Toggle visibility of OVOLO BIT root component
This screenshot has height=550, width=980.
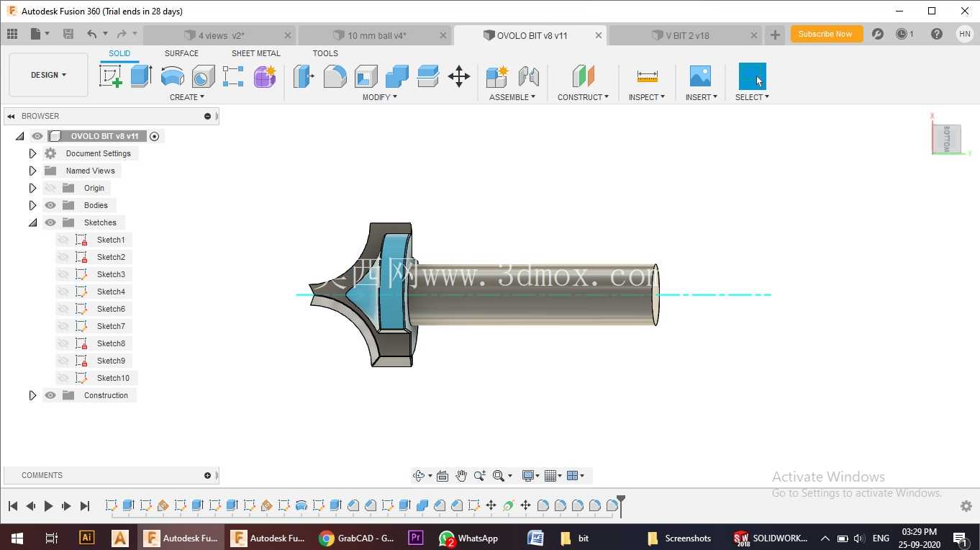click(x=37, y=136)
